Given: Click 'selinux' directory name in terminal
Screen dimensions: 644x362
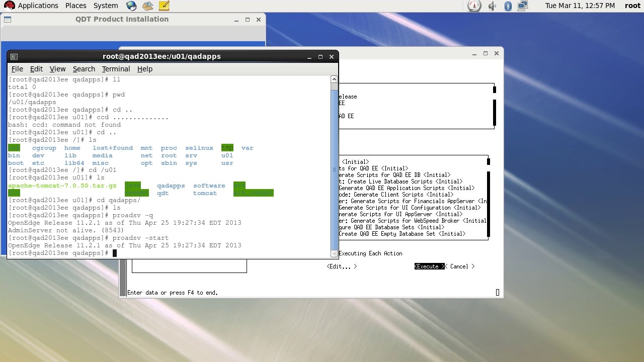Looking at the screenshot, I should 199,148.
